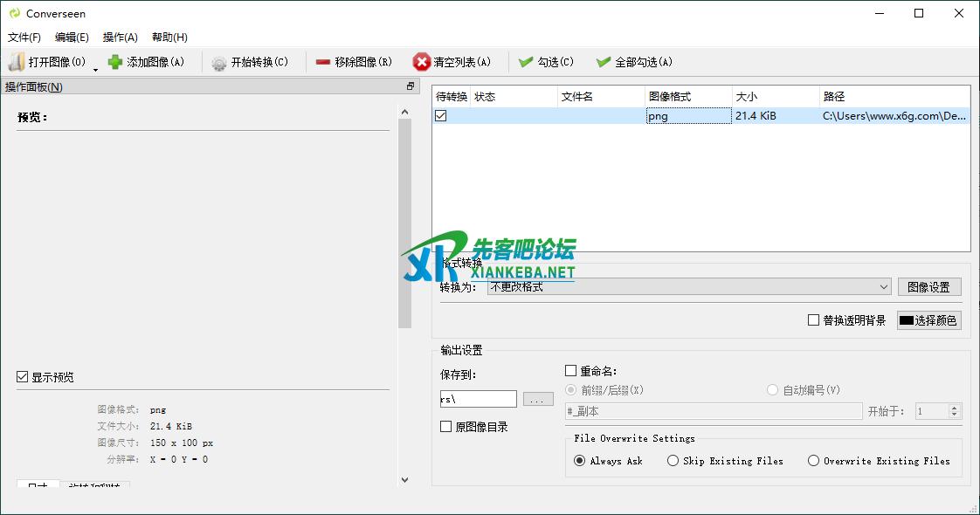Increase the 开始于 spinner value
980x515 pixels.
click(954, 408)
